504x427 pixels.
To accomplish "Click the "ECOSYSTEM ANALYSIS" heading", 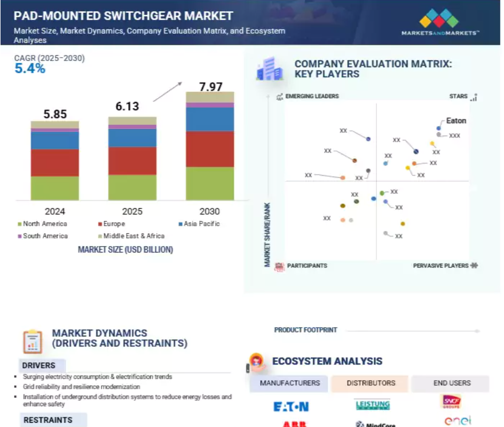I will click(x=327, y=361).
